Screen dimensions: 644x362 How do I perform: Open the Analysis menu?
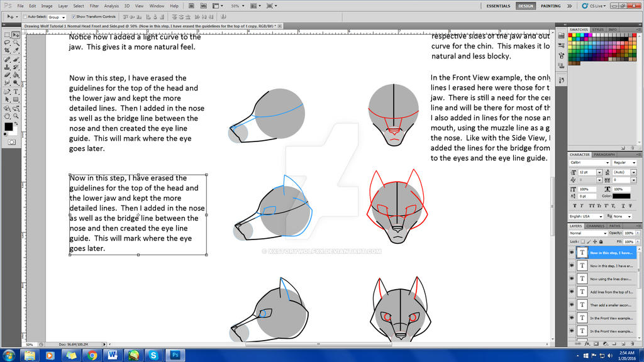pos(111,6)
